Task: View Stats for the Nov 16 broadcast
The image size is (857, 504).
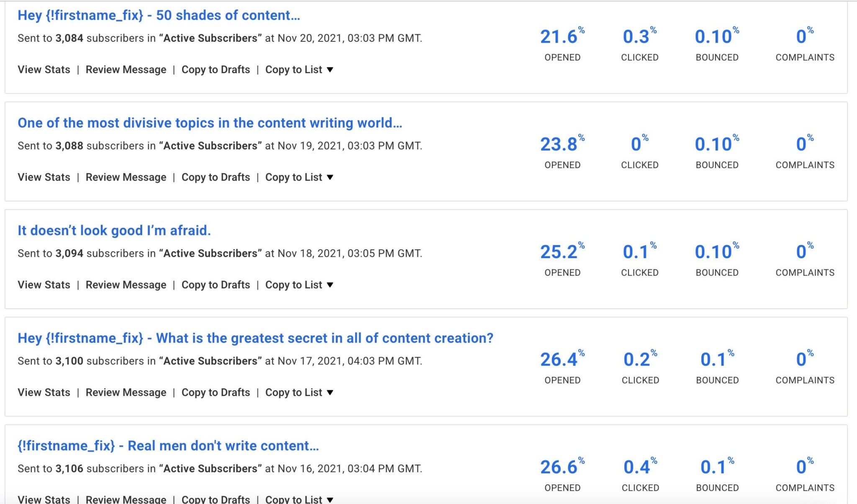Action: 44,499
